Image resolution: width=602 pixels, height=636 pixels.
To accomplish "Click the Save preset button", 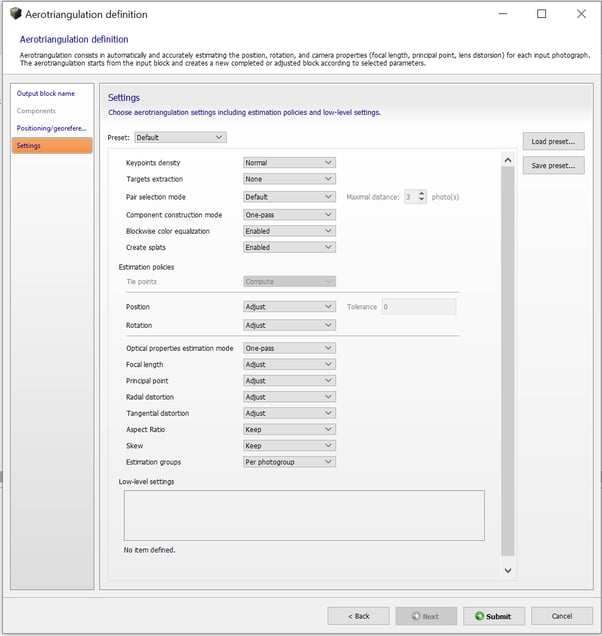I will point(553,165).
